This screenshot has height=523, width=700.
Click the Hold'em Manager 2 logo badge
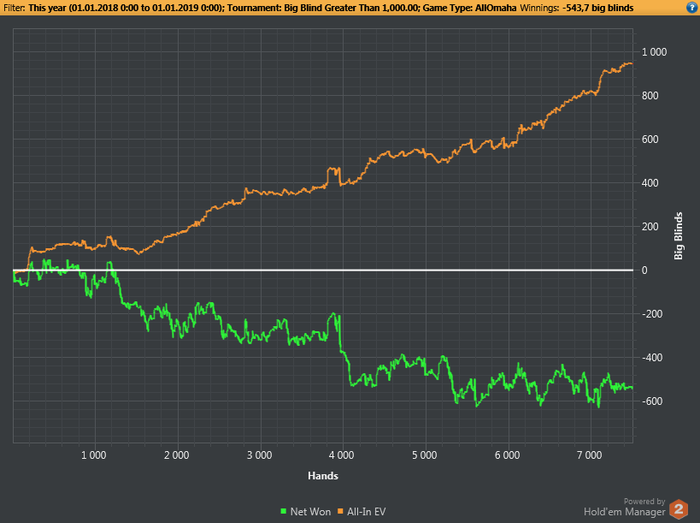click(679, 509)
